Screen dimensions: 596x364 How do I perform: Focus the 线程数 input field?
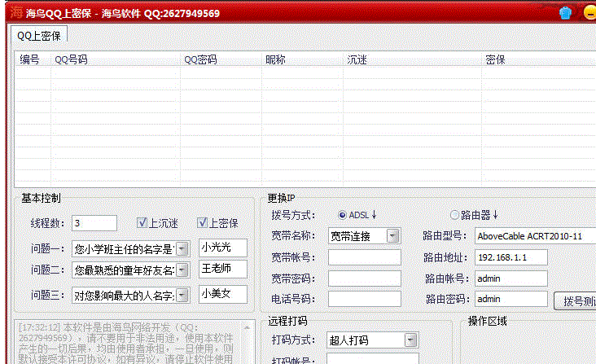94,223
